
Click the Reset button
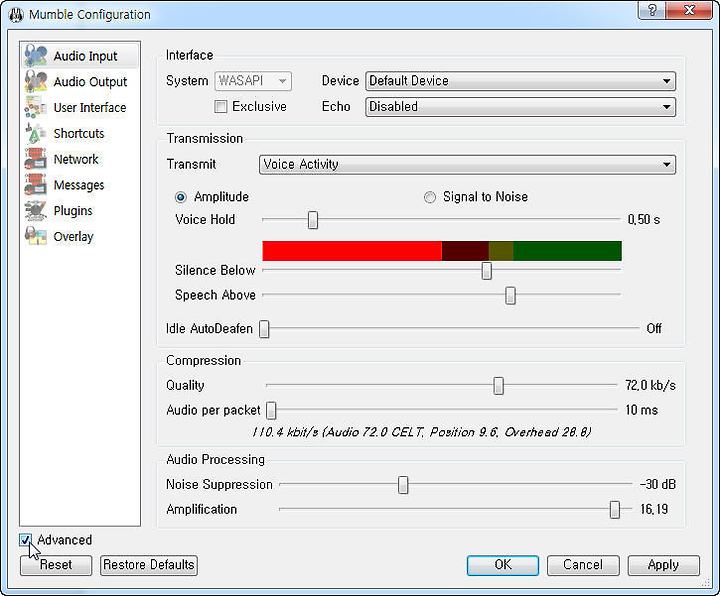pyautogui.click(x=56, y=565)
